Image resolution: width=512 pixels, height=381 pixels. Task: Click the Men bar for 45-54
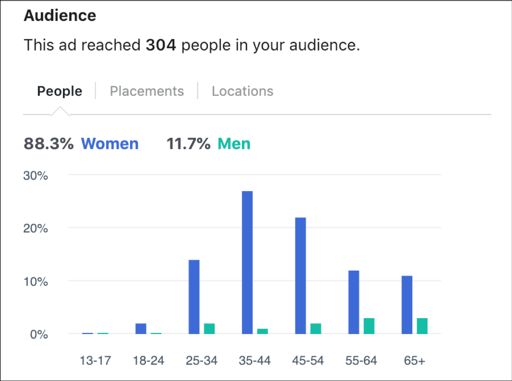click(316, 328)
